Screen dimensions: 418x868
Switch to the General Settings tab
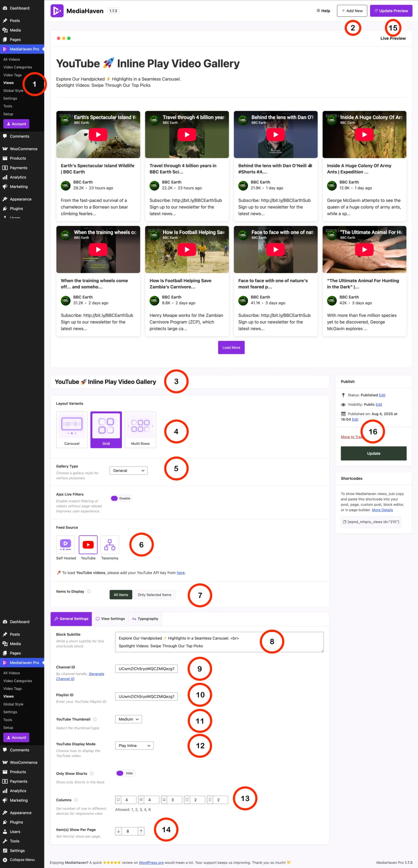coord(71,619)
